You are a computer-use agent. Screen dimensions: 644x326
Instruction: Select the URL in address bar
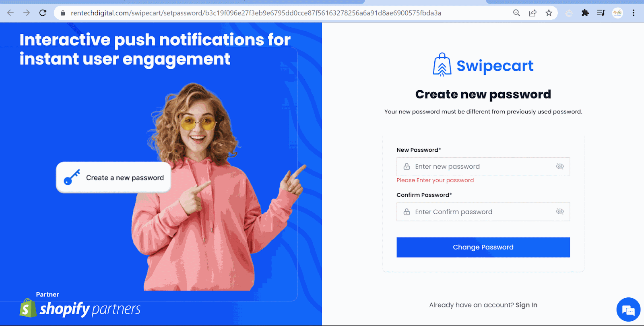point(256,13)
